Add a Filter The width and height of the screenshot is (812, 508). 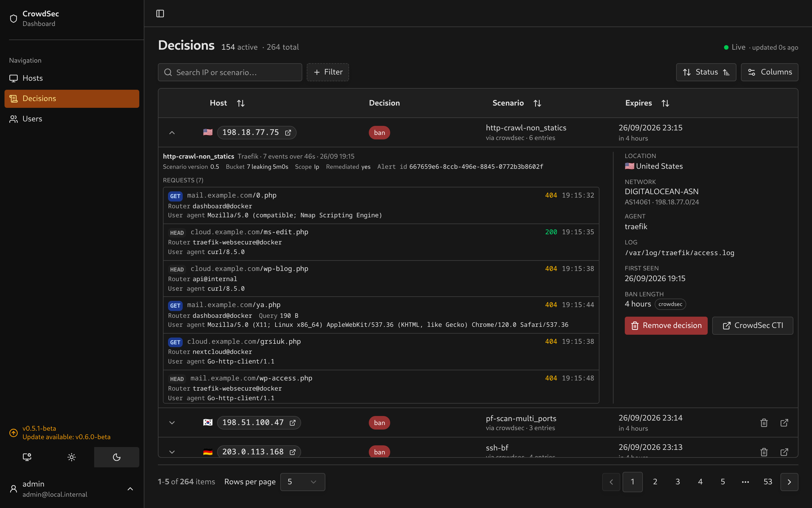point(328,72)
